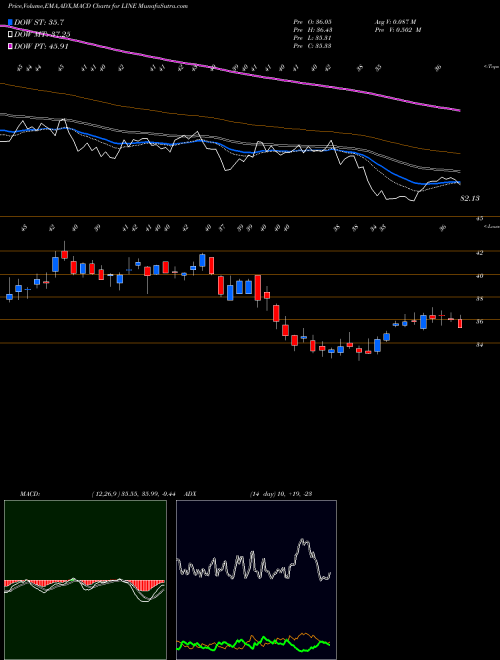
Task: Click the 'Pre H: 36.43' value
Action: (x=312, y=30)
